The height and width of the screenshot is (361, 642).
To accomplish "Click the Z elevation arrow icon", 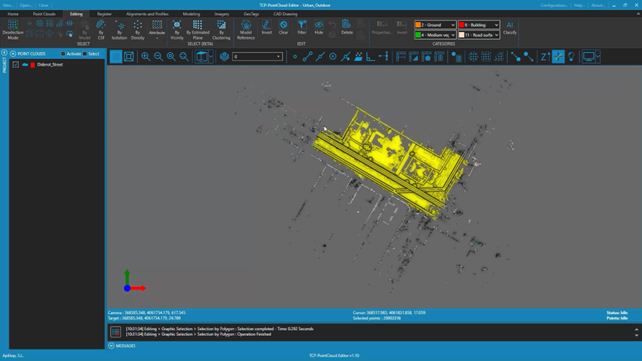I will tap(545, 56).
